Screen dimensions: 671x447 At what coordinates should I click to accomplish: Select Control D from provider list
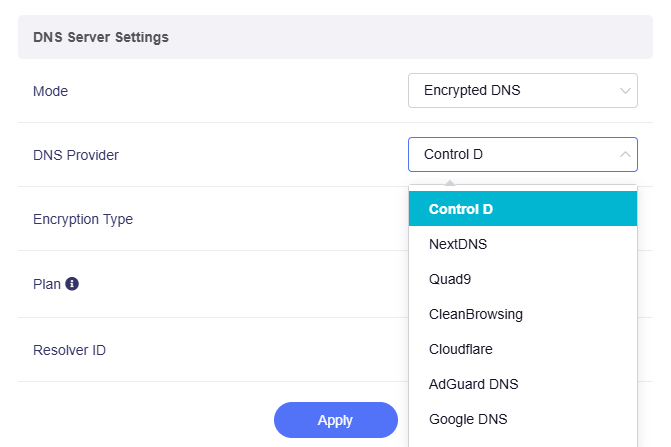tap(523, 209)
